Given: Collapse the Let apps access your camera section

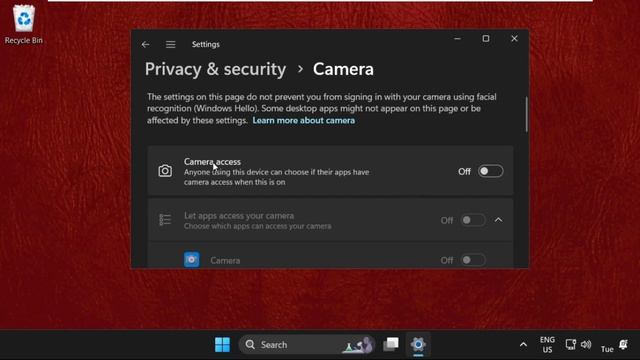Looking at the screenshot, I should [498, 220].
